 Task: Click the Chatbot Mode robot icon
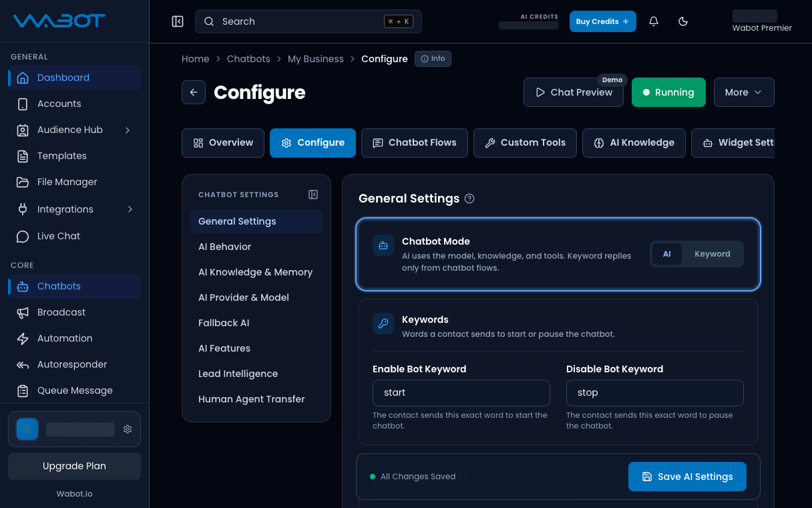(x=383, y=245)
